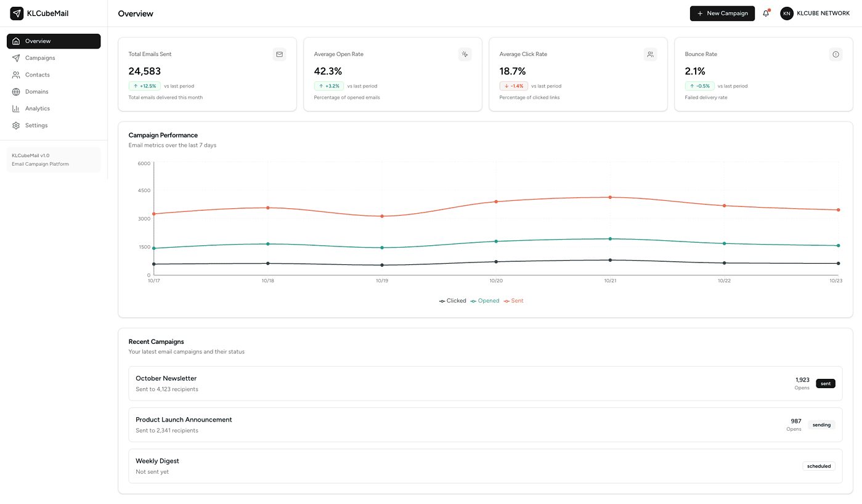Click the users icon in Average Click Rate
Screen dimensions: 862x504
tap(650, 54)
